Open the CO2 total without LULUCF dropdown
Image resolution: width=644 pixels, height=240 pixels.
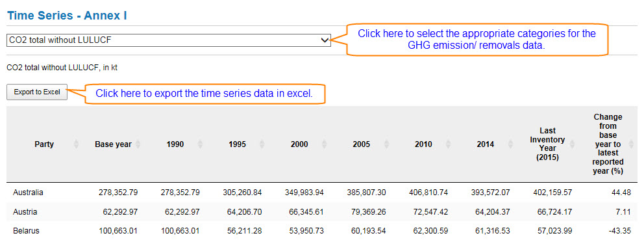point(168,40)
